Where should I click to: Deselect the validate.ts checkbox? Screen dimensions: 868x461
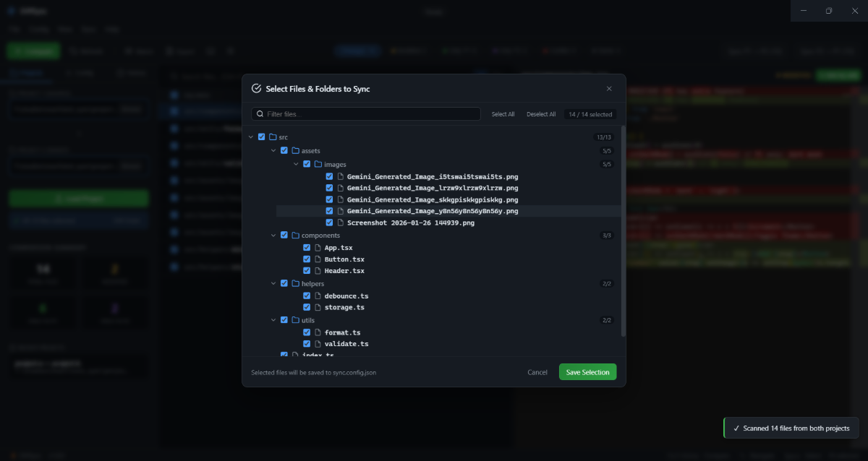(307, 344)
